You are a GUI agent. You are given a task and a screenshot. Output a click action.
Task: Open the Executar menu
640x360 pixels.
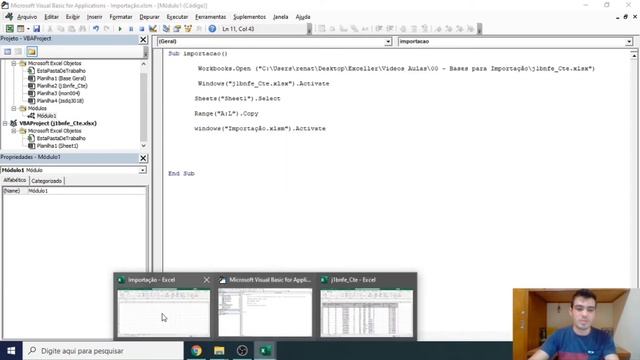click(x=177, y=17)
